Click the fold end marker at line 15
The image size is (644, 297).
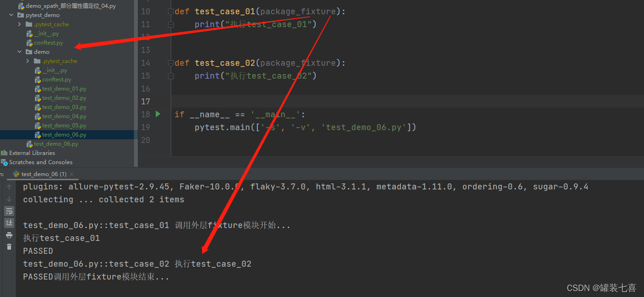coord(171,75)
